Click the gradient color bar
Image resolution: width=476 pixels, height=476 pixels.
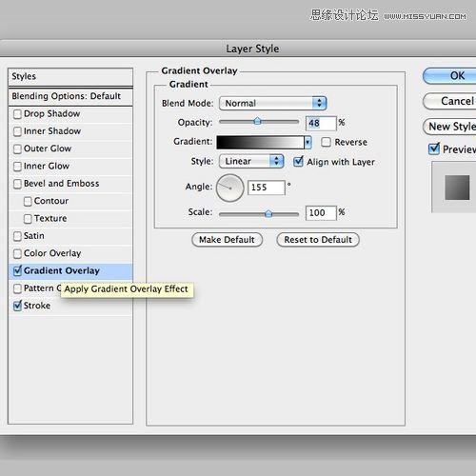click(x=260, y=142)
